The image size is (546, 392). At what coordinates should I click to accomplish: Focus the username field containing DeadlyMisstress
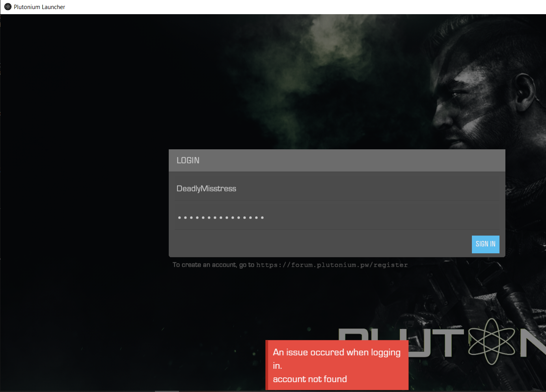[337, 189]
